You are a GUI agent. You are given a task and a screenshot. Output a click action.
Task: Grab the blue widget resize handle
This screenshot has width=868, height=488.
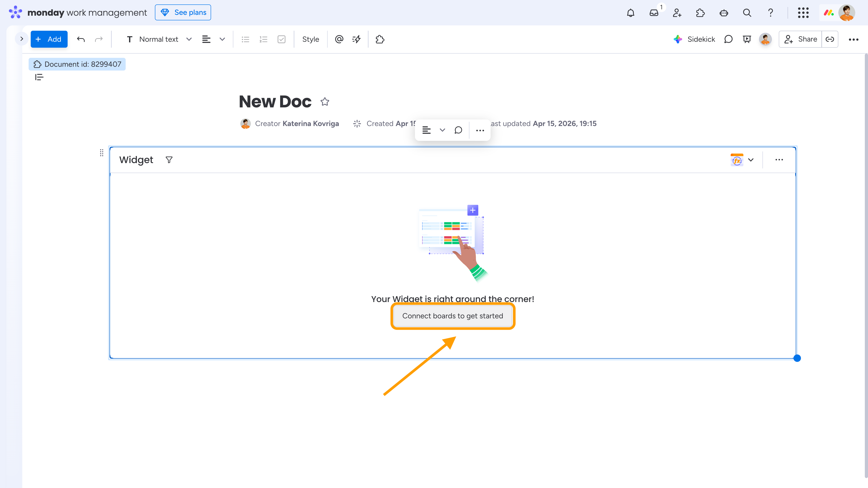click(x=797, y=358)
